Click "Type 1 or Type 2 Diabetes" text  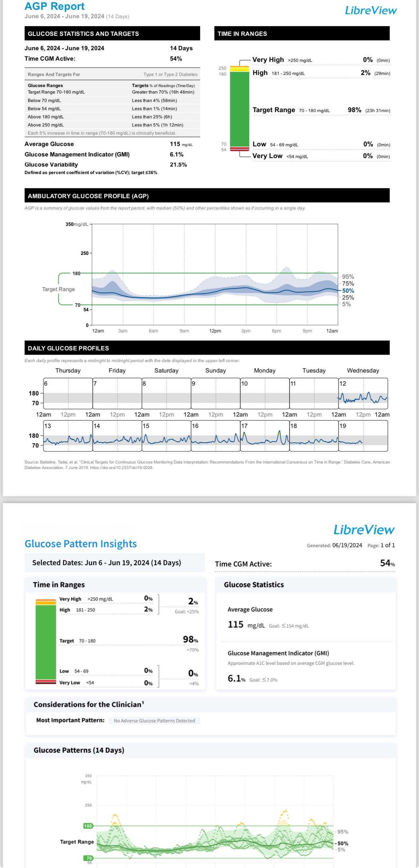(x=170, y=74)
